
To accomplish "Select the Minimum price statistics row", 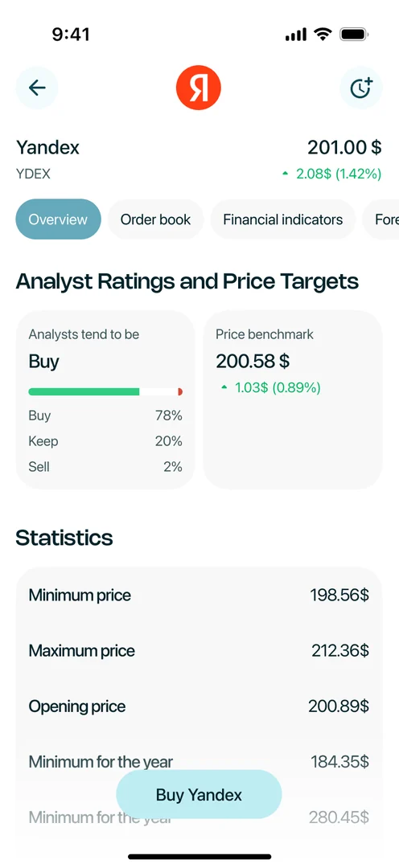I will [199, 595].
